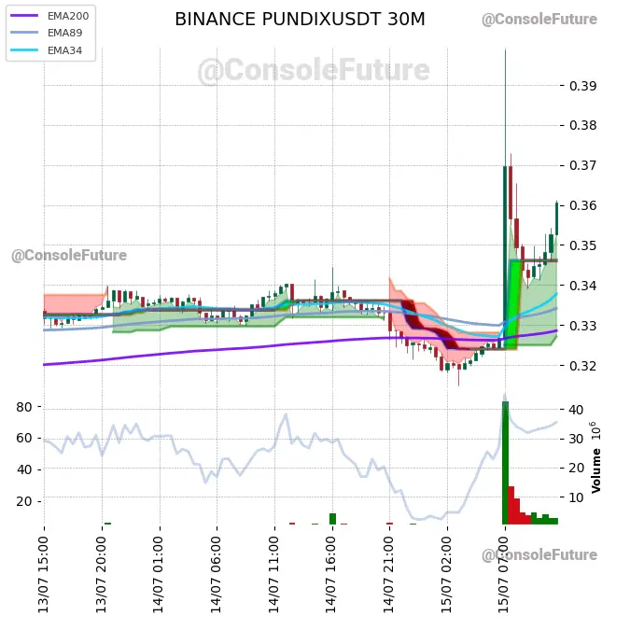This screenshot has width=644, height=644.
Task: Click the 0.39 price axis label
Action: 582,86
